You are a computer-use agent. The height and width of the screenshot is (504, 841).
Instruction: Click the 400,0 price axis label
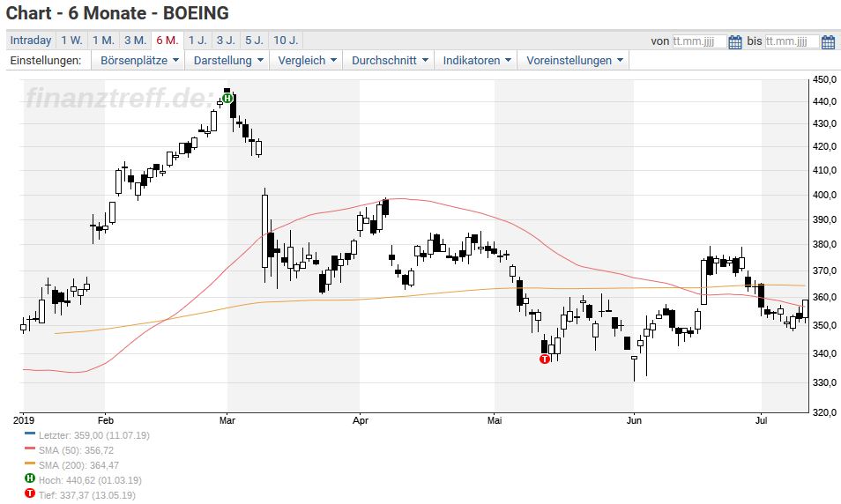(825, 195)
